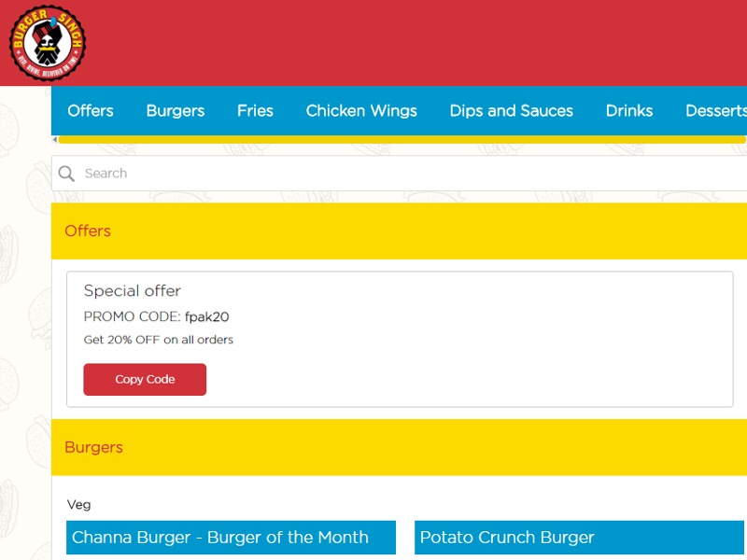
Task: Select the promo code text fpak20
Action: click(x=206, y=317)
